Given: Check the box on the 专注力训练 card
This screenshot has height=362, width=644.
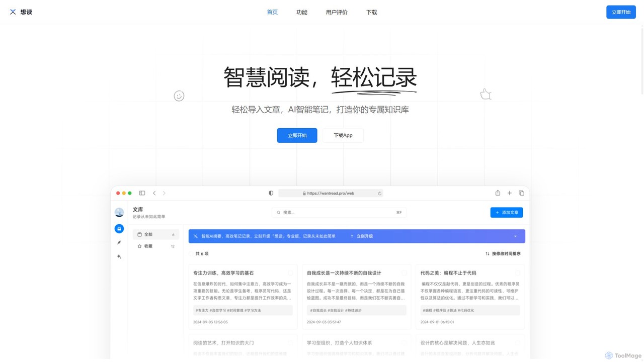Looking at the screenshot, I should tap(290, 273).
